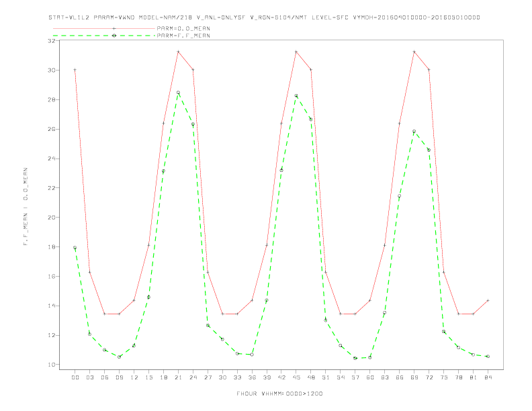Click the 60 forecast hour label on horizontal axis
The height and width of the screenshot is (411, 532).
[x=370, y=377]
